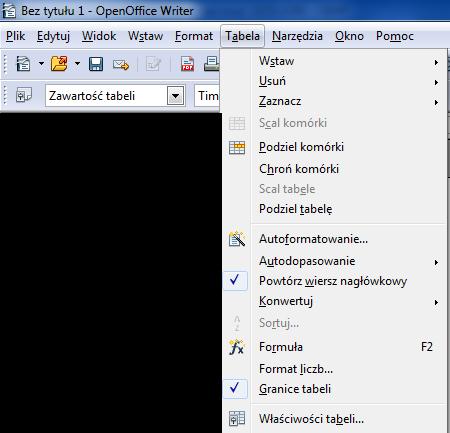Open the folder icon in toolbar
This screenshot has height=433, width=450.
pos(59,64)
